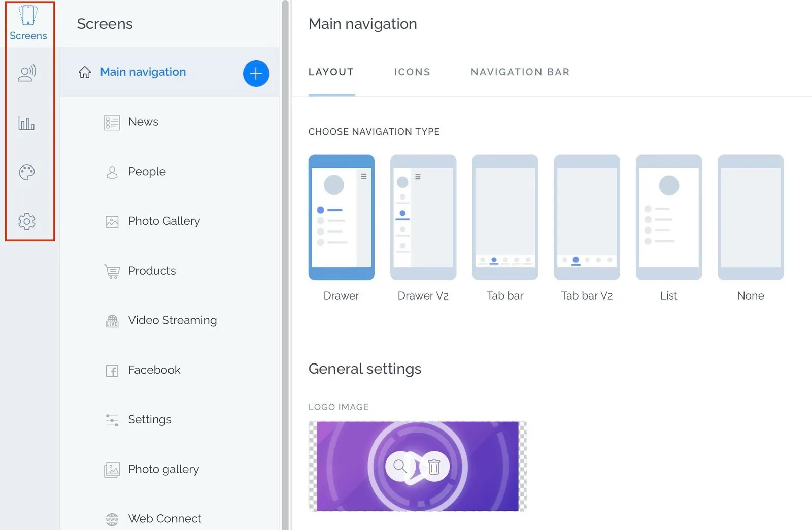
Task: Click the Settings sliders icon
Action: pos(112,420)
